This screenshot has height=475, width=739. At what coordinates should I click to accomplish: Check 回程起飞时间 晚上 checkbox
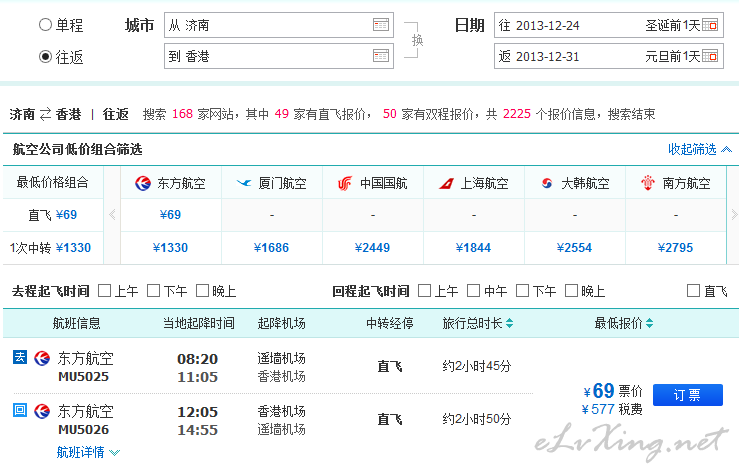572,291
